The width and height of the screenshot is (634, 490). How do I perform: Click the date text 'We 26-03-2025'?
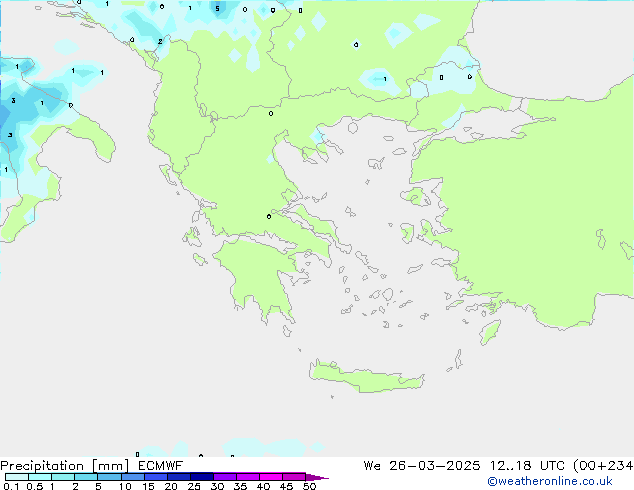pyautogui.click(x=422, y=466)
